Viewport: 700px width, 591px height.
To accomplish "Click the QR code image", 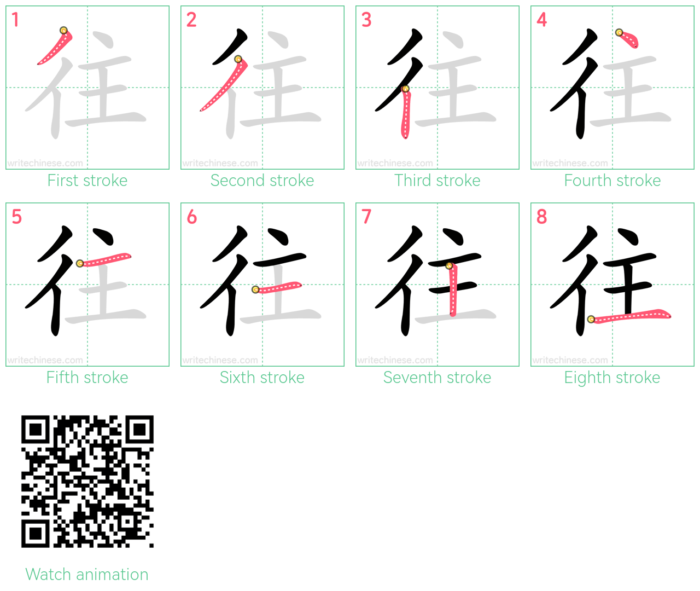I will pos(87,482).
